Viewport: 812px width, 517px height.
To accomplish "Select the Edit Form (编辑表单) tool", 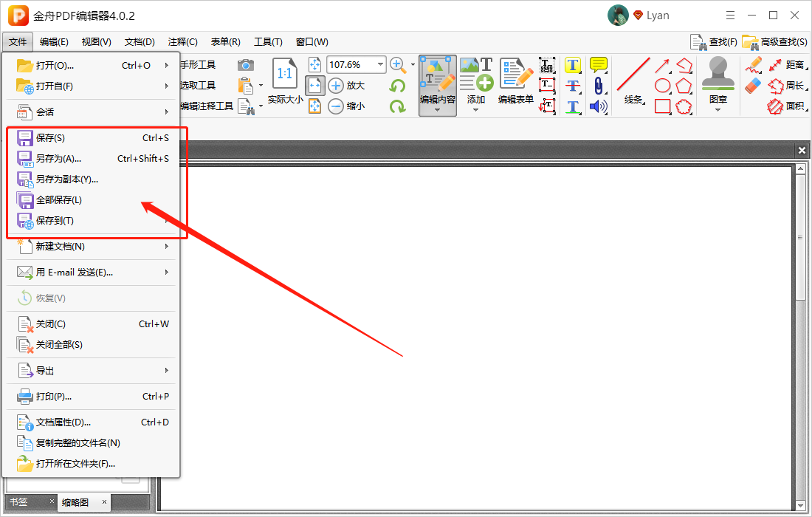I will 516,81.
